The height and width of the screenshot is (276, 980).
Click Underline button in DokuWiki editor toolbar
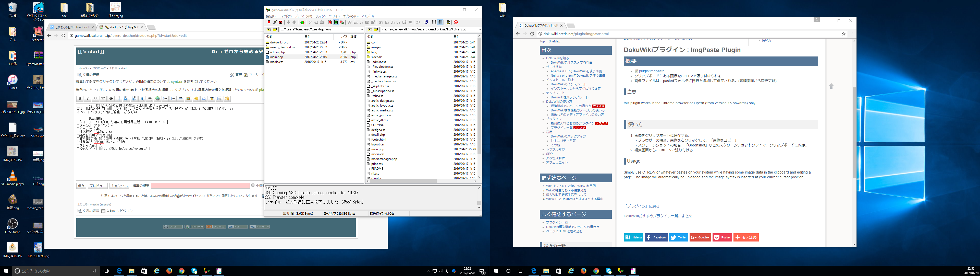click(x=95, y=99)
